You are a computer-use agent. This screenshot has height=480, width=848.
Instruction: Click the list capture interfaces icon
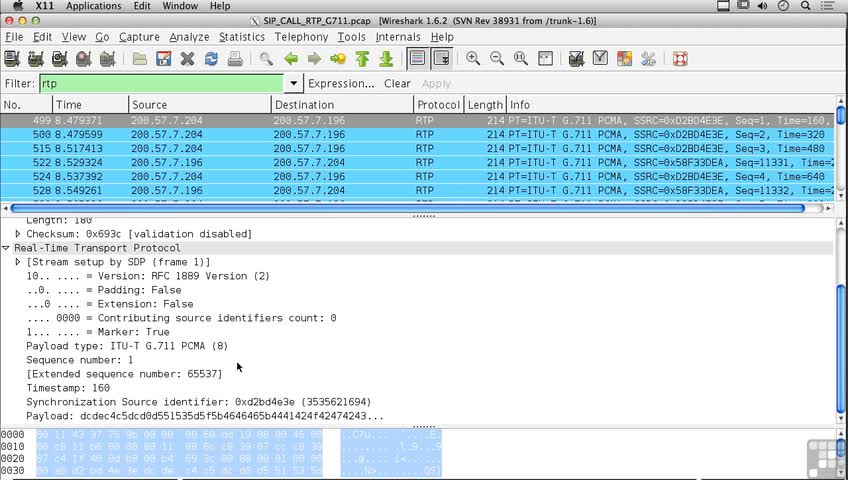point(12,58)
